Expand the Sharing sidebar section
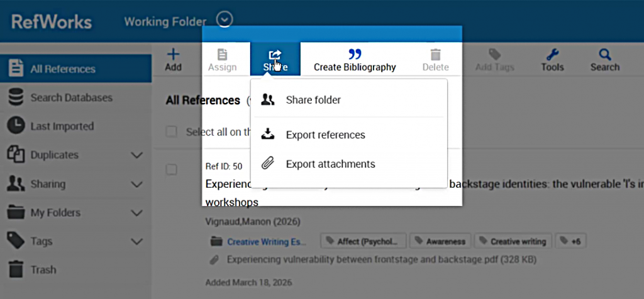The width and height of the screenshot is (644, 299). 136,184
